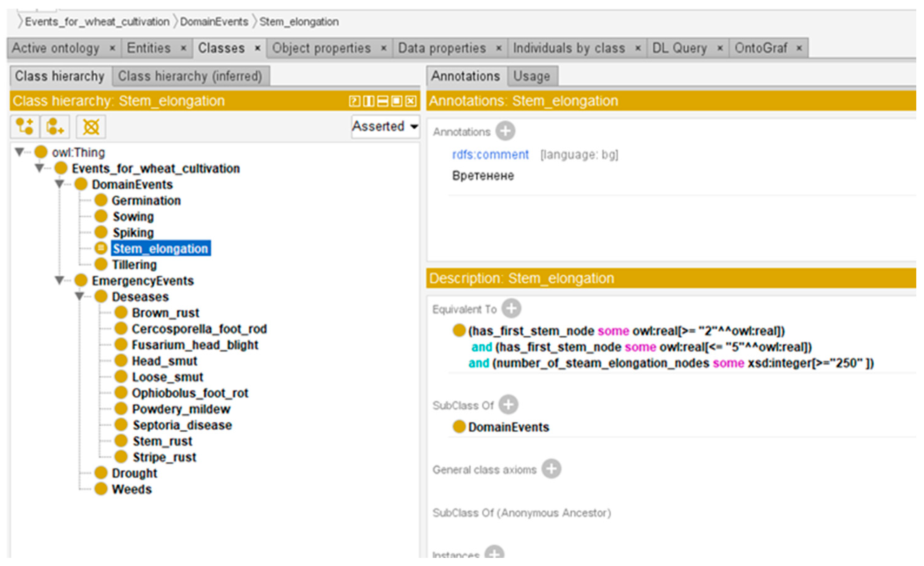The width and height of the screenshot is (924, 566).
Task: Select Powdery_mildew class in tree
Action: 181,409
